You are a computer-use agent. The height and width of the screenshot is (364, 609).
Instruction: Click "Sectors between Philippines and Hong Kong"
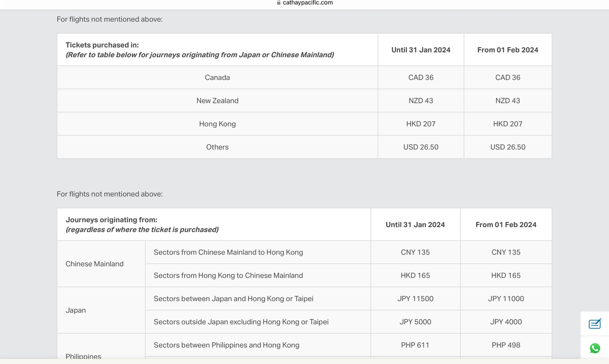pyautogui.click(x=226, y=345)
